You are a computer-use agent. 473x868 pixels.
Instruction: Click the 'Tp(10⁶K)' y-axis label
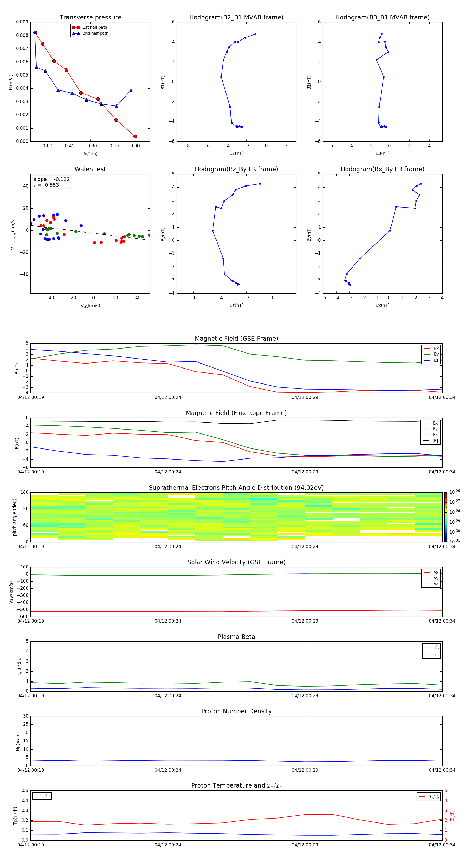(x=16, y=815)
